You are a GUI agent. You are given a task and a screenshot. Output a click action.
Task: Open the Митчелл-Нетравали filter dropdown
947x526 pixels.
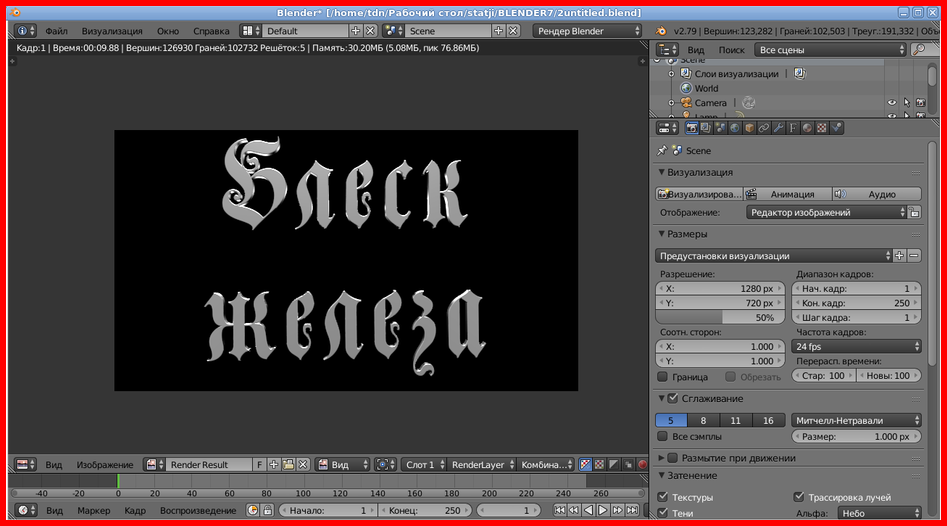tap(856, 420)
